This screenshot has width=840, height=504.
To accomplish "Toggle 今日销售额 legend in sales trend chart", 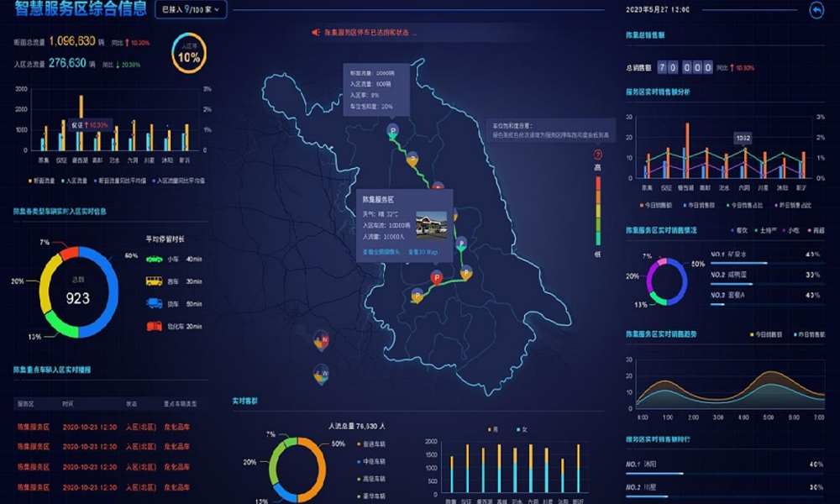I will tap(766, 335).
